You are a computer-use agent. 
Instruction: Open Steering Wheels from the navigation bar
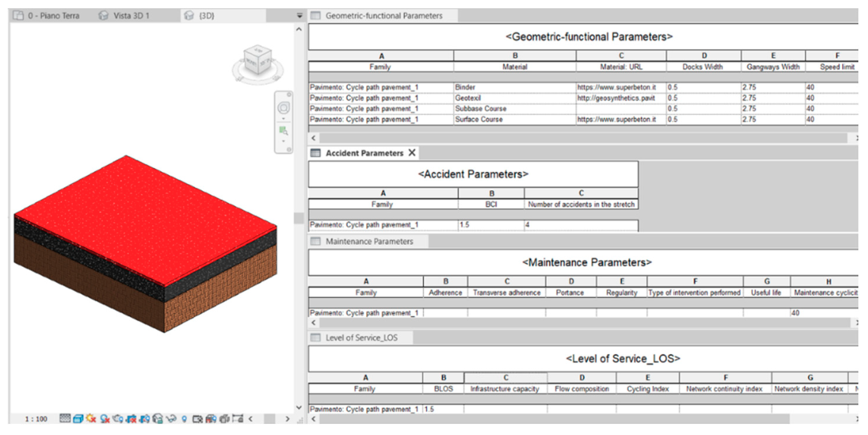pos(283,108)
